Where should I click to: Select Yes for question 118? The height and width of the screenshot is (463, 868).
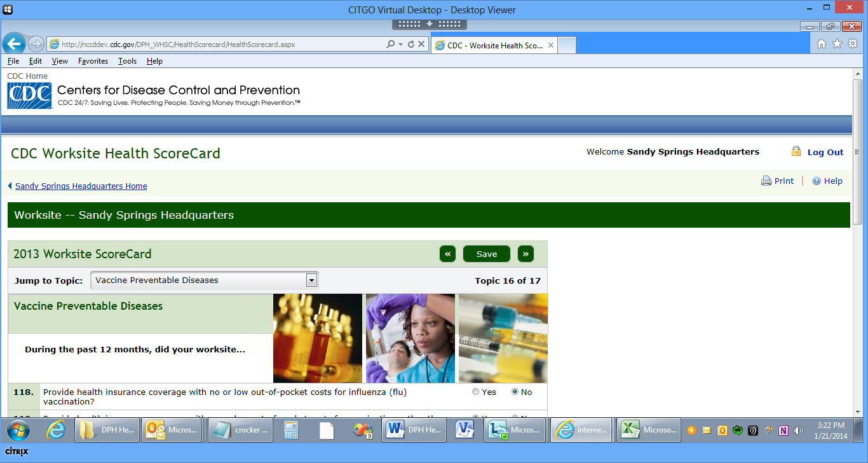[476, 392]
